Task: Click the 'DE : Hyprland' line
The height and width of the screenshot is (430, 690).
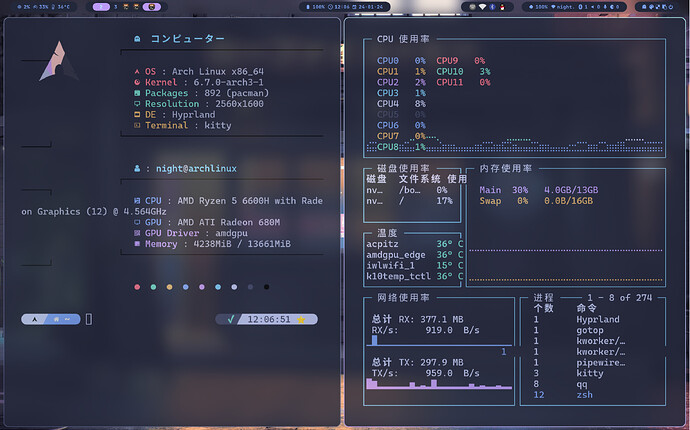Action: (175, 114)
